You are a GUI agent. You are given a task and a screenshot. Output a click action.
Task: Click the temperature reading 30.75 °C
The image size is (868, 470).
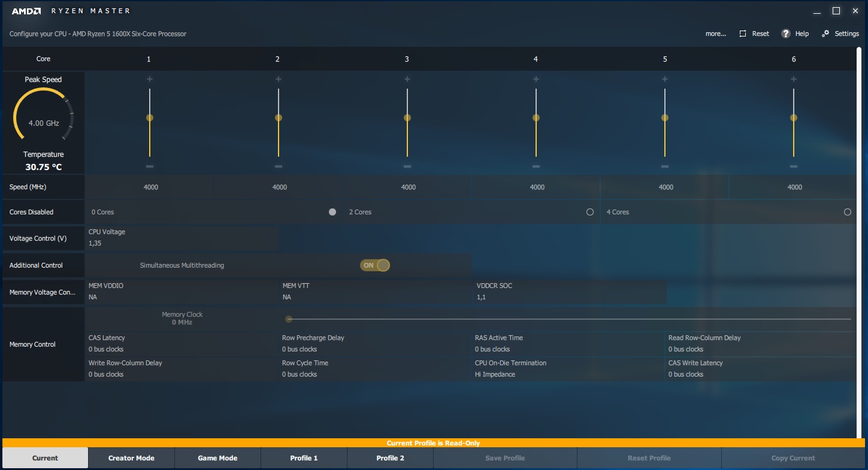43,167
